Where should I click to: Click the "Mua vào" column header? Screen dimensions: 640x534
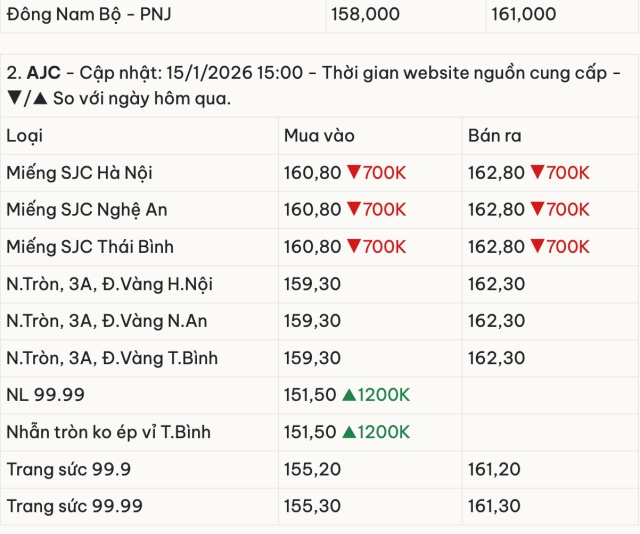319,136
